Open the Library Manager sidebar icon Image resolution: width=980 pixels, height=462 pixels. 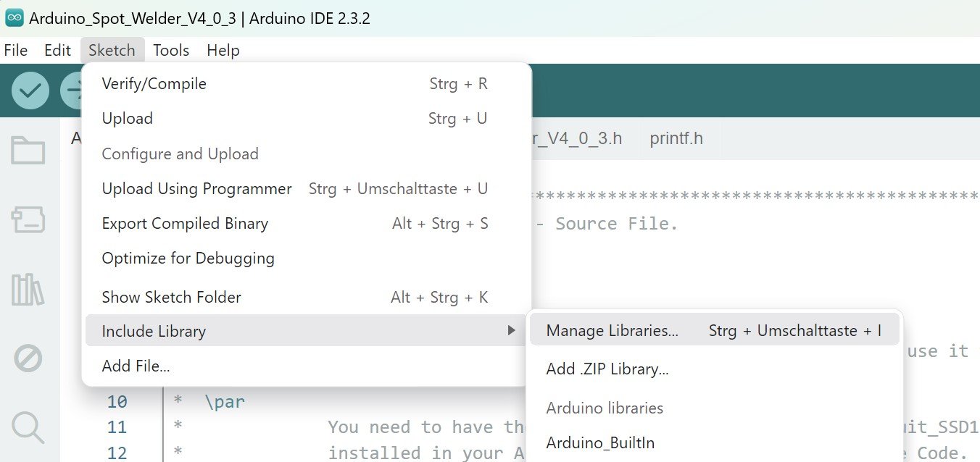[28, 290]
